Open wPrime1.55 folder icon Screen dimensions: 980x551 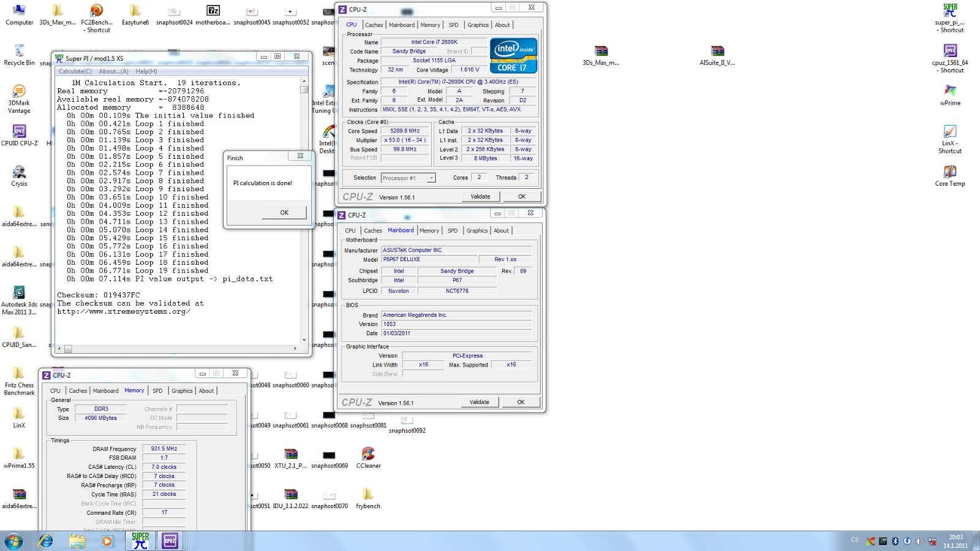pyautogui.click(x=19, y=458)
